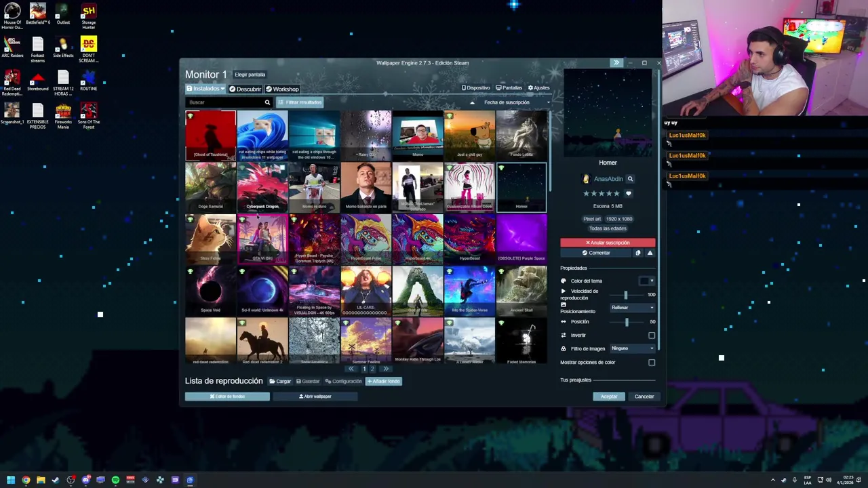
Task: Switch to the Workshop tab
Action: 282,89
